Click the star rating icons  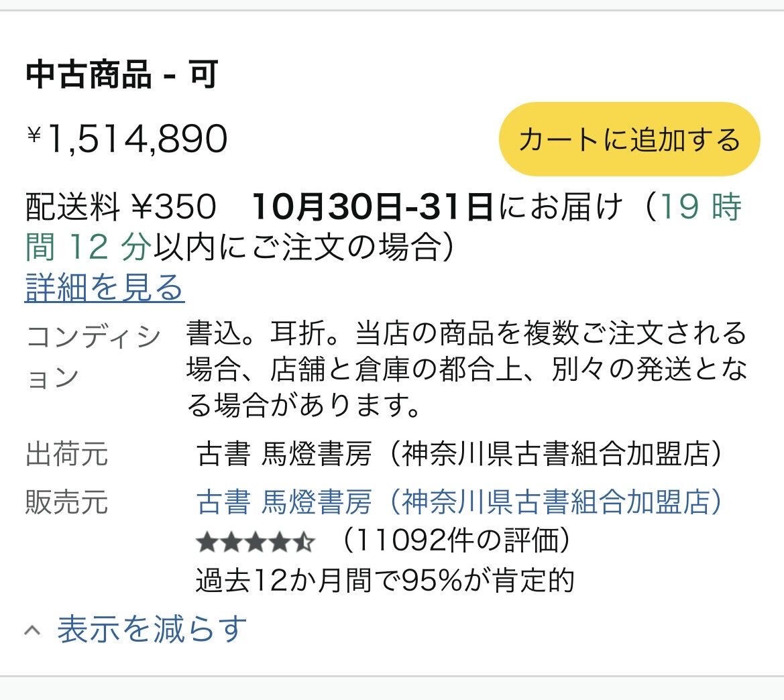point(255,542)
